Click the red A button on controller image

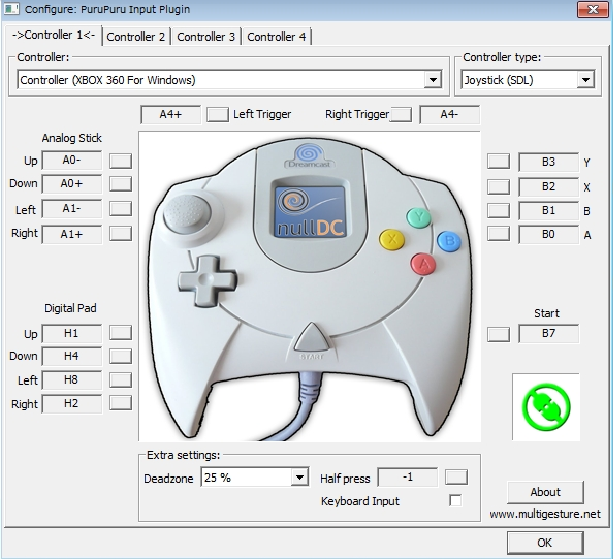(x=423, y=264)
